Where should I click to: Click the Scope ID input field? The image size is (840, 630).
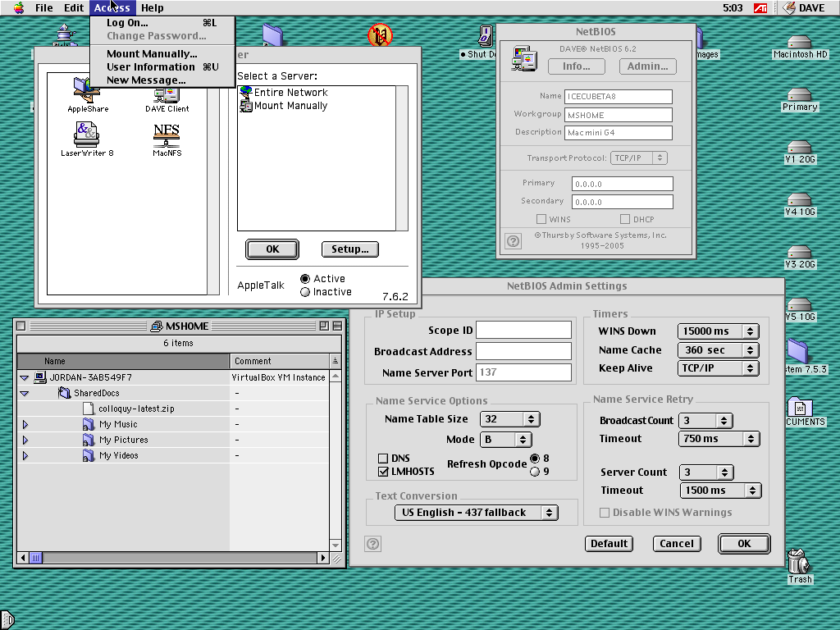(523, 331)
